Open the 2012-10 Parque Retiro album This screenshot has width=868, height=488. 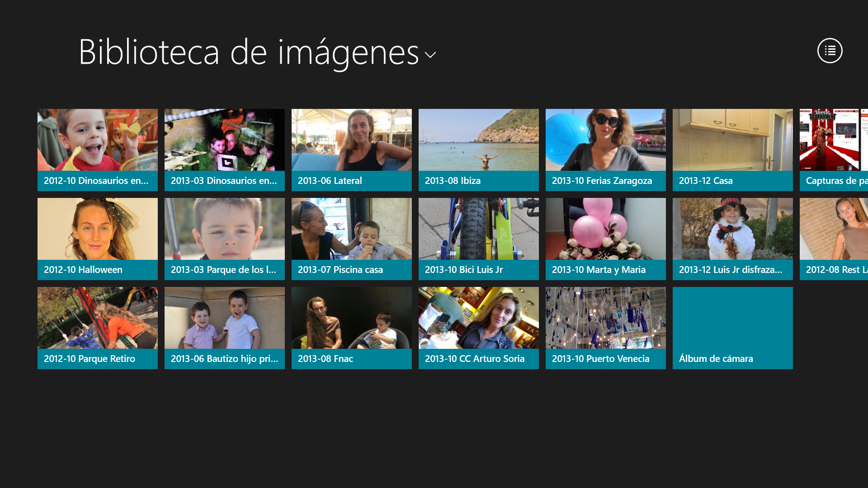[x=98, y=328]
